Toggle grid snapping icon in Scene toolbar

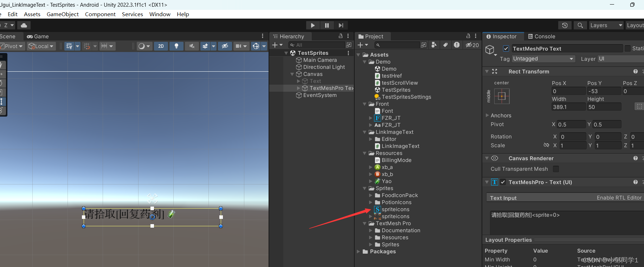[x=87, y=46]
